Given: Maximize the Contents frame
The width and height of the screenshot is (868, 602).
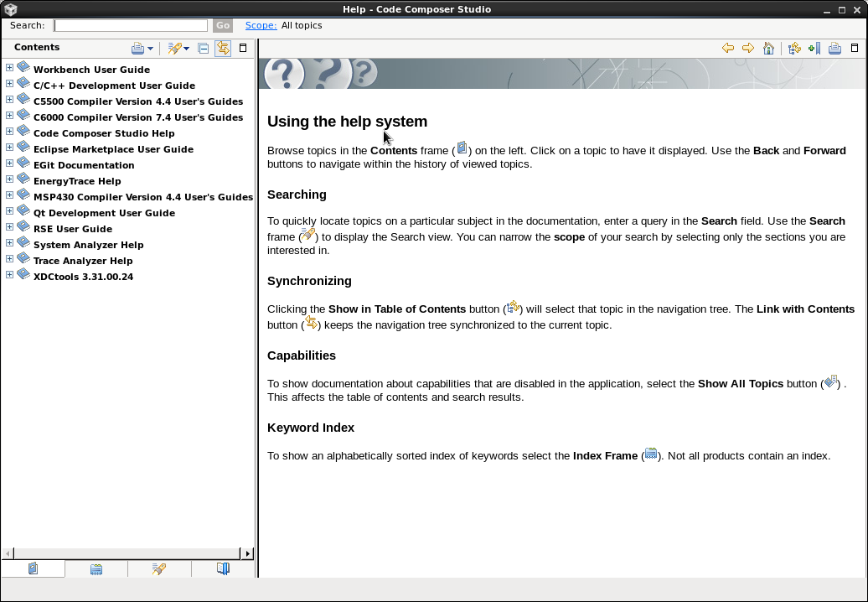Looking at the screenshot, I should pos(242,48).
